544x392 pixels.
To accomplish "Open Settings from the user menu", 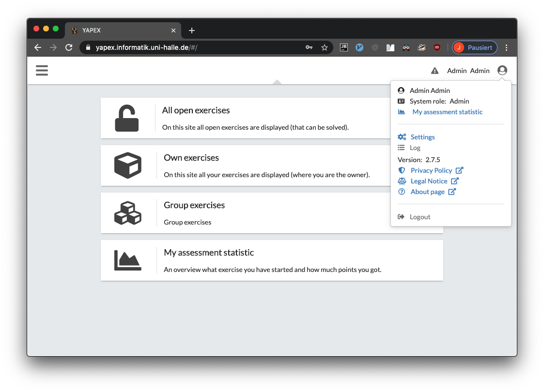I will (x=422, y=137).
